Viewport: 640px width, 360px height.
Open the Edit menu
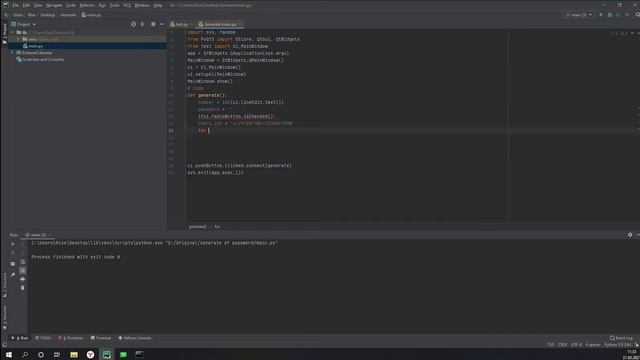[x=26, y=5]
